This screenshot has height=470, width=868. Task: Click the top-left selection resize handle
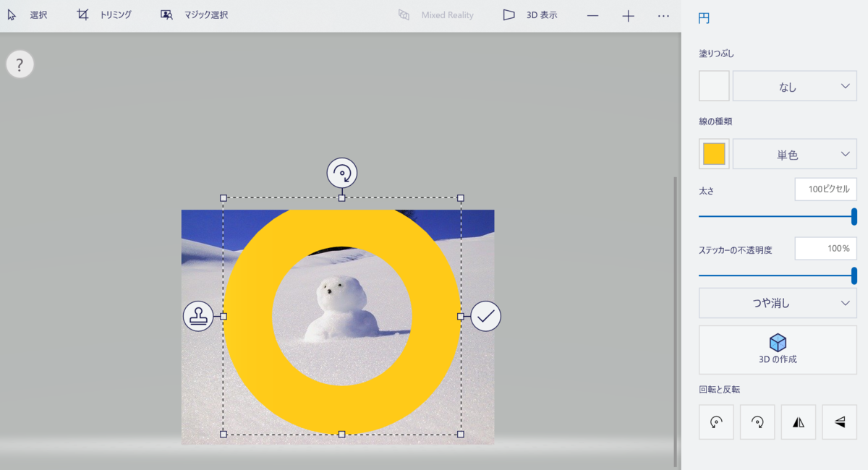click(224, 198)
